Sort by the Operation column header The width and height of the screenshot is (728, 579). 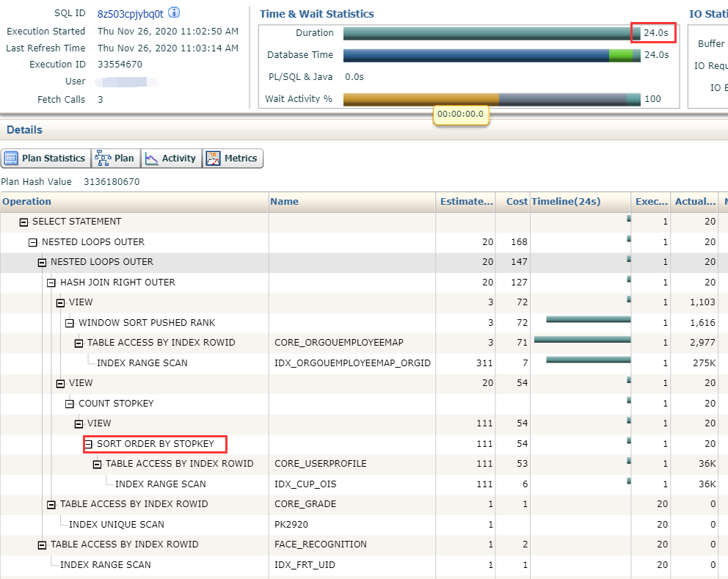tap(27, 201)
